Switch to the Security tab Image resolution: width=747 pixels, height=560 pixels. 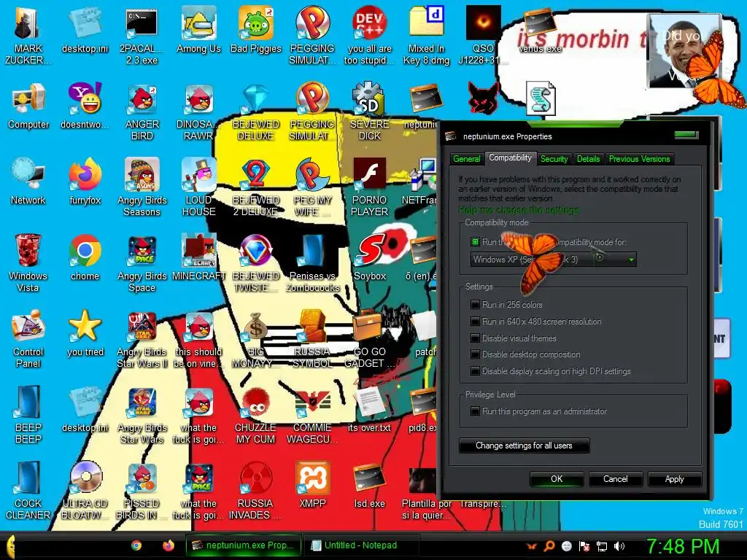coord(554,159)
